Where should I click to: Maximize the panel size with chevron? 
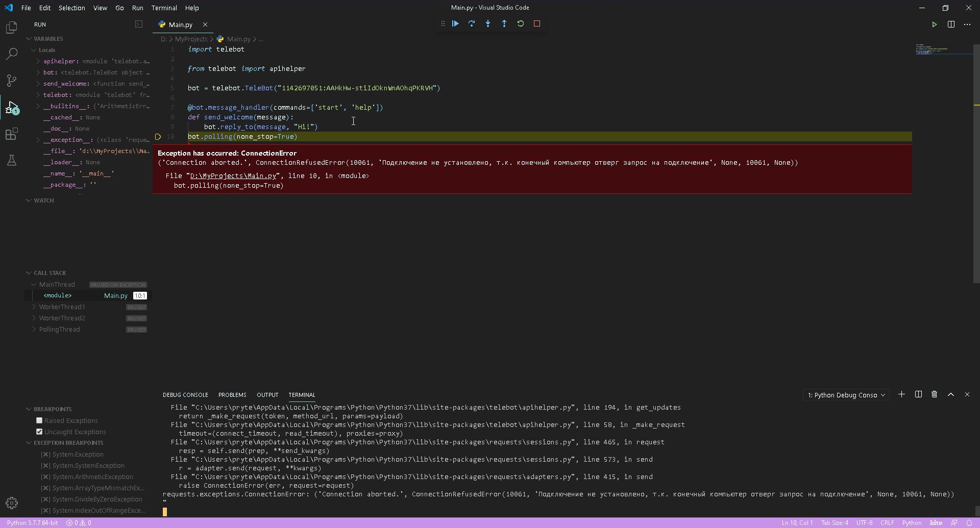(951, 394)
